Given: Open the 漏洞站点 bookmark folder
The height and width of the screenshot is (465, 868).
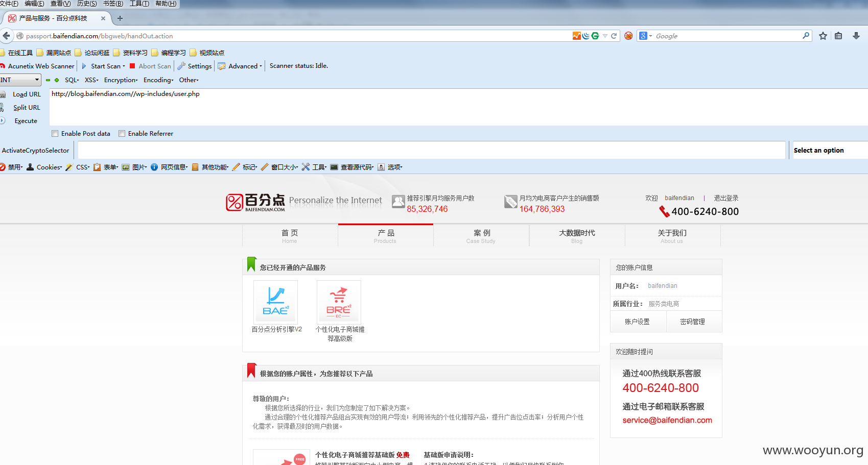Looking at the screenshot, I should [x=54, y=53].
